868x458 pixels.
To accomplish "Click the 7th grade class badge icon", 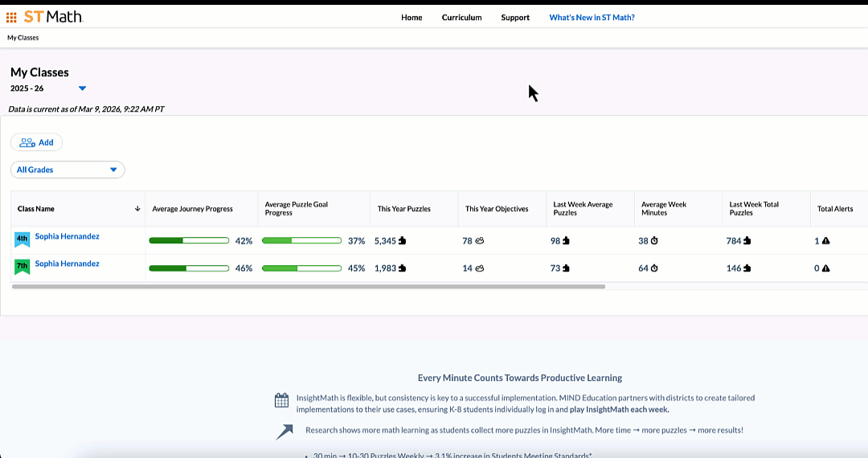I will [22, 267].
